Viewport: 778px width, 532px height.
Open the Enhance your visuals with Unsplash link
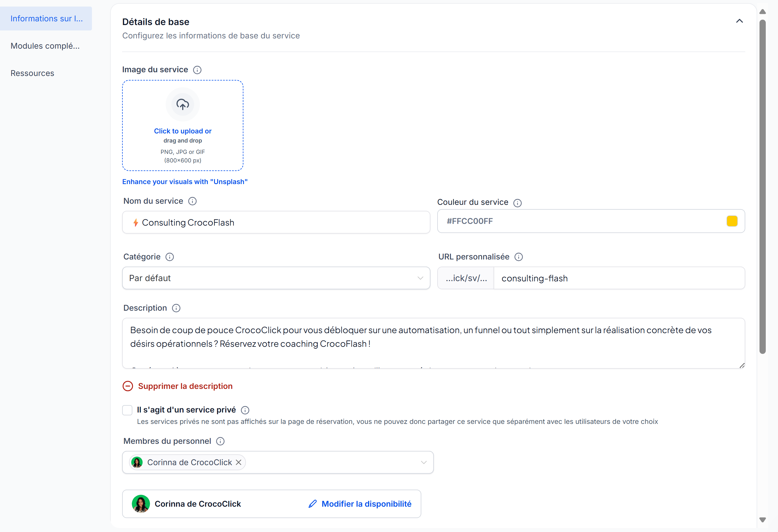(x=185, y=182)
